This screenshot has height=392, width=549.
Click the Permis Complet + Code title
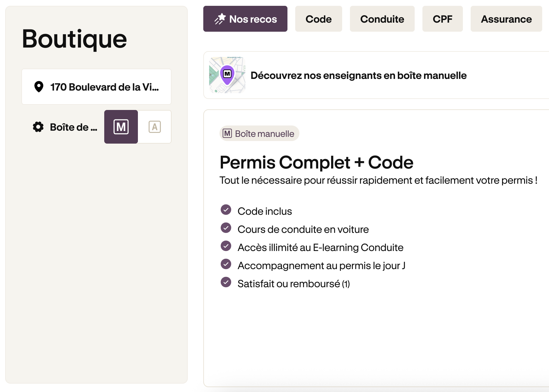click(x=316, y=162)
